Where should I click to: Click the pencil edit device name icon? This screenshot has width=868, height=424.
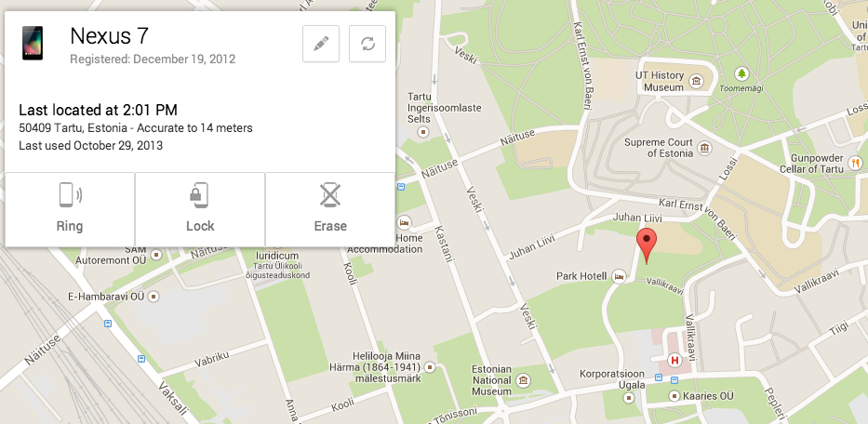pos(321,44)
